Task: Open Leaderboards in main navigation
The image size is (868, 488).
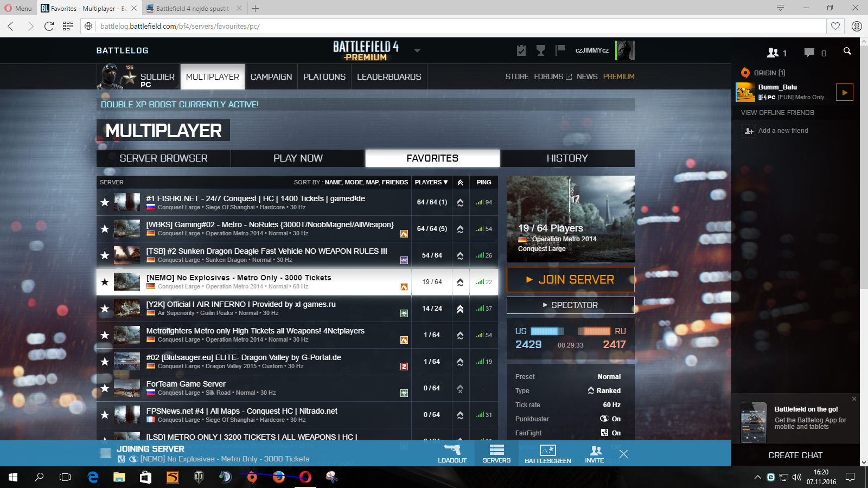Action: click(389, 77)
